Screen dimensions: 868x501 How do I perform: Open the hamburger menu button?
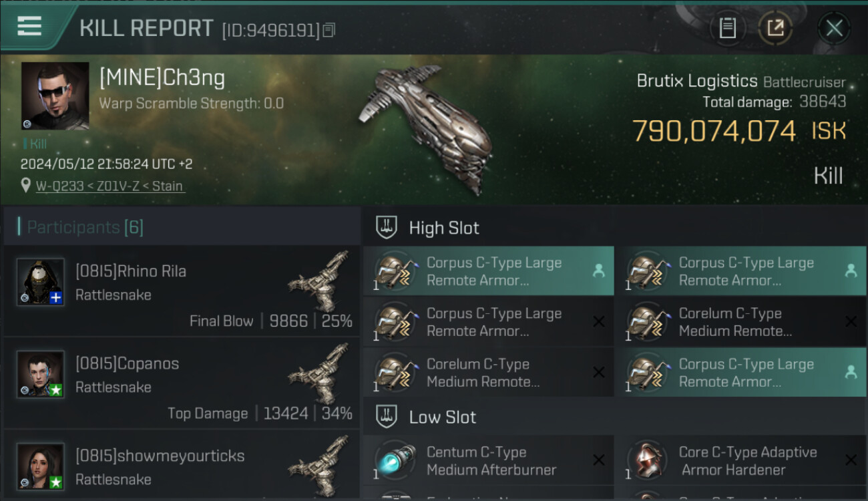[x=29, y=26]
